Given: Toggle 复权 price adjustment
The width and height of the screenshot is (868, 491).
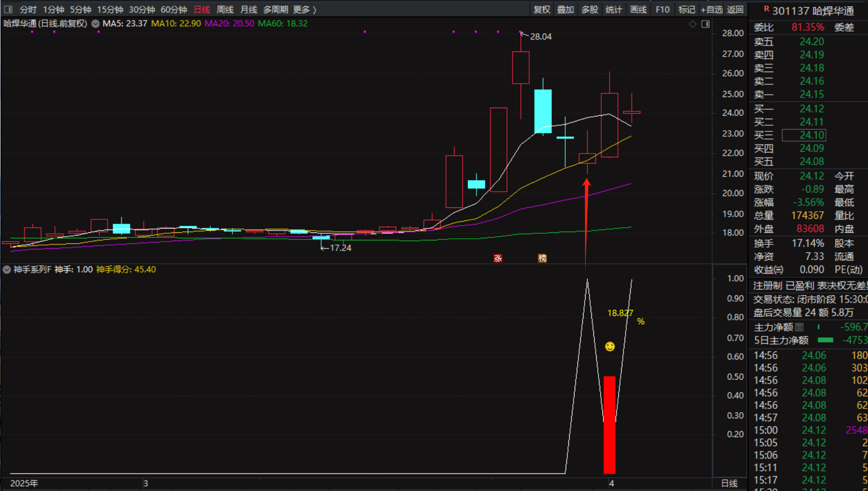Looking at the screenshot, I should tap(541, 9).
